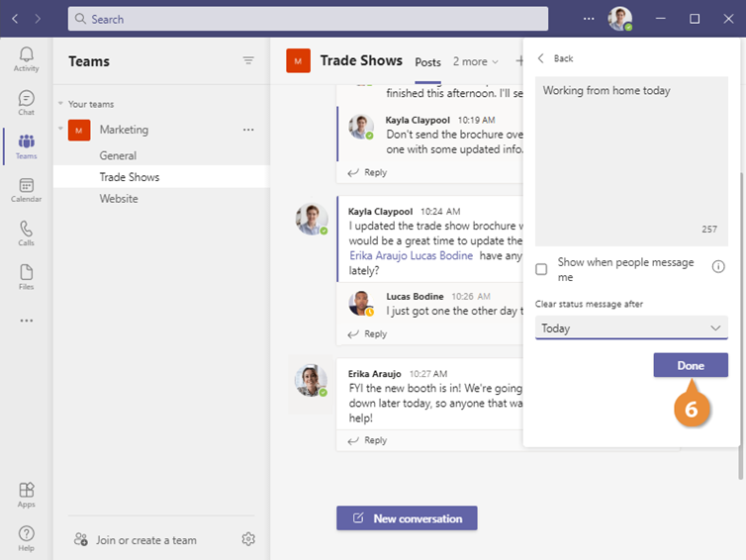Filter the teams list
Viewport: 746px width, 560px height.
(248, 60)
